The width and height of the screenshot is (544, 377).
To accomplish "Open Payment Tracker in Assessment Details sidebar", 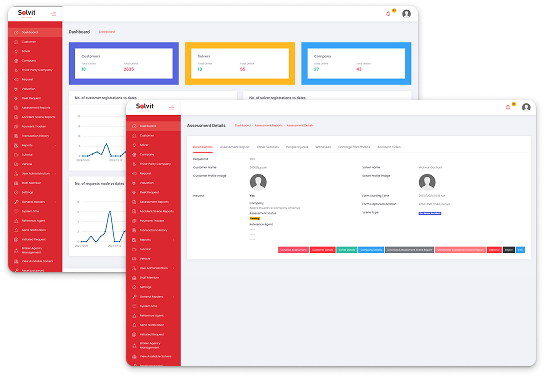I will click(x=153, y=221).
